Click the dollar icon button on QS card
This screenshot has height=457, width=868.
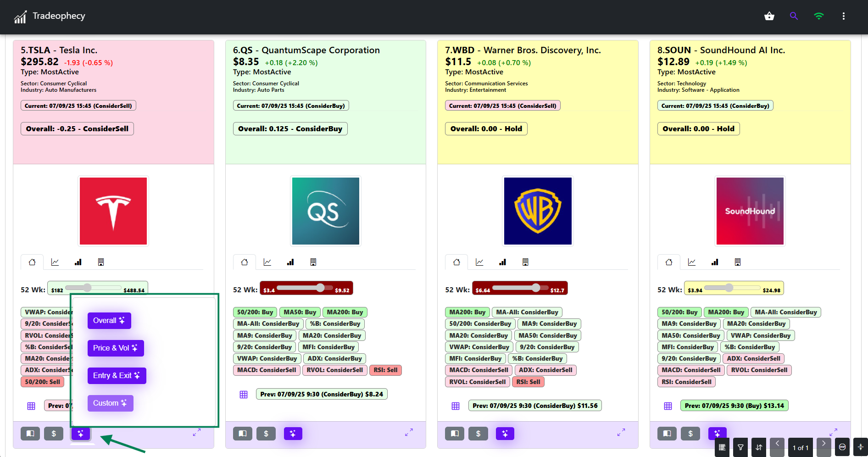coord(266,434)
